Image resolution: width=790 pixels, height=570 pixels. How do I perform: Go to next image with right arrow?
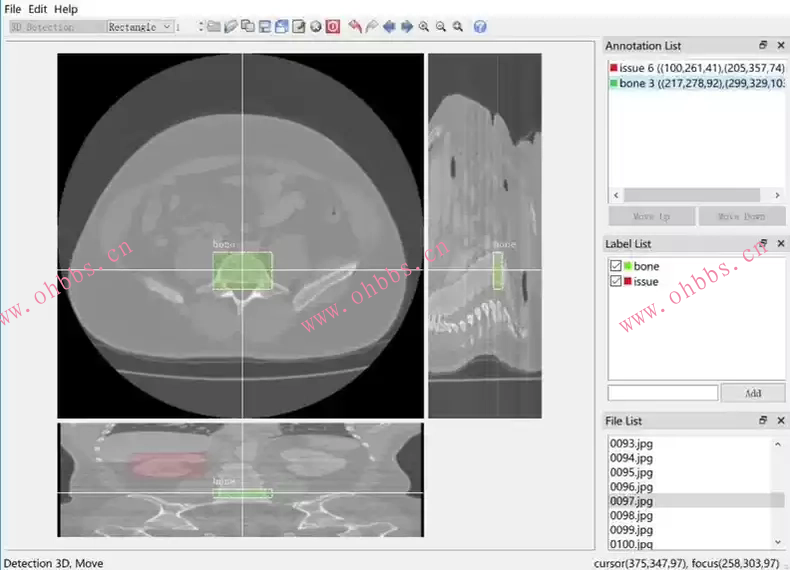point(407,27)
